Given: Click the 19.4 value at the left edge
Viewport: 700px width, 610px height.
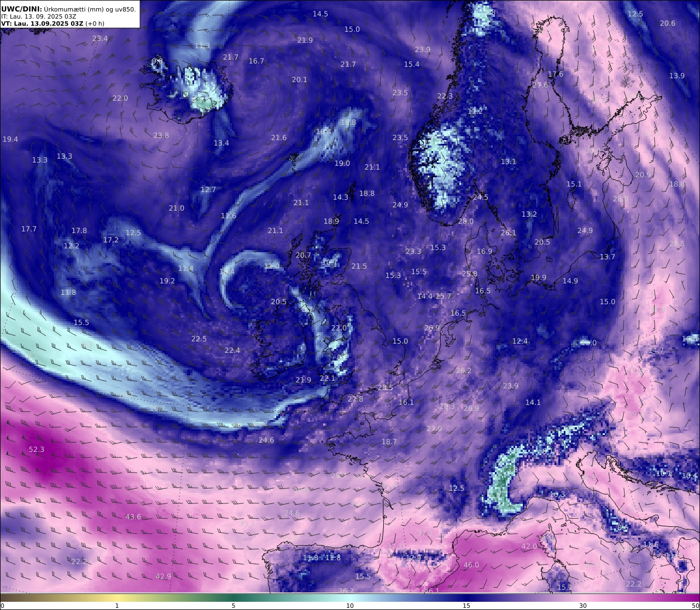Looking at the screenshot, I should (x=10, y=139).
